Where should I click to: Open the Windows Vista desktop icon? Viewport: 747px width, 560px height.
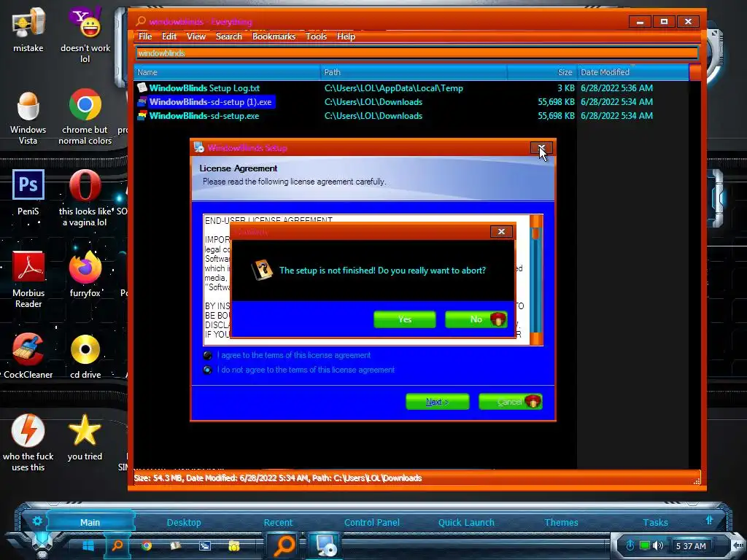coord(28,117)
